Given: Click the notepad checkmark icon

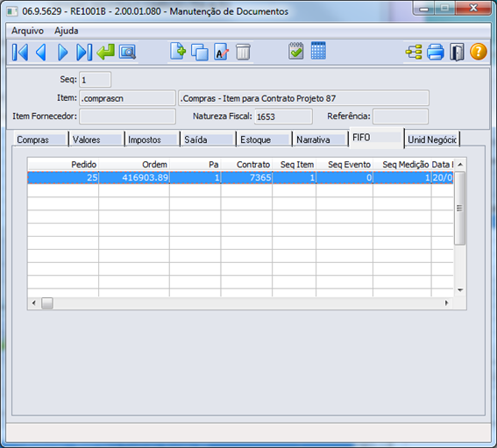Looking at the screenshot, I should pos(296,52).
